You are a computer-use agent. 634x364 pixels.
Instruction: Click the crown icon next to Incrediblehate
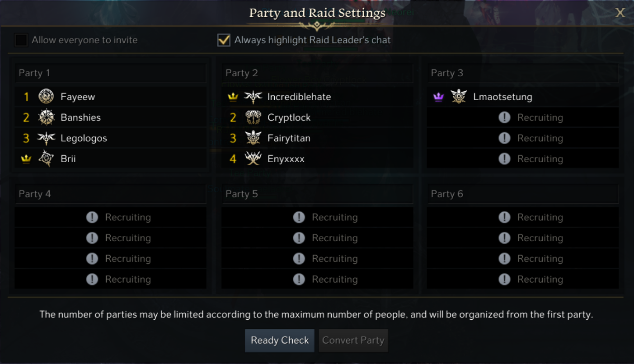coord(233,97)
